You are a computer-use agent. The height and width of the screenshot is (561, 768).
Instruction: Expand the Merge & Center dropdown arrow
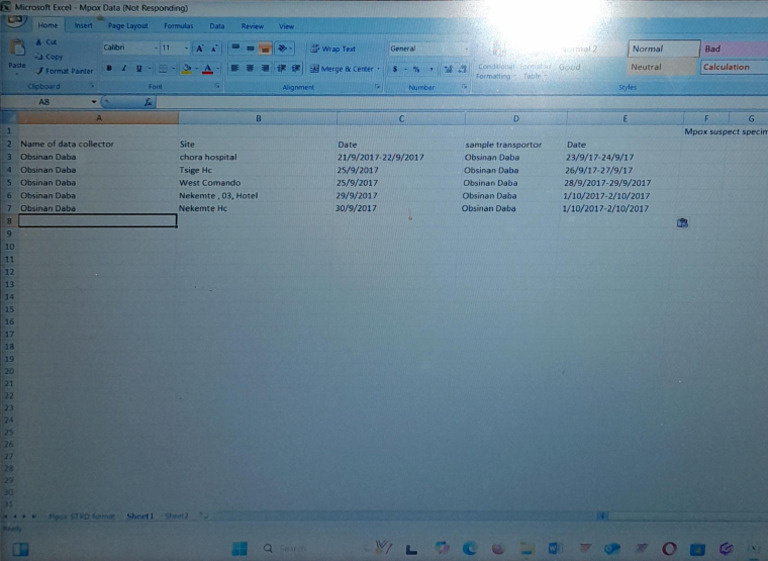coord(378,69)
